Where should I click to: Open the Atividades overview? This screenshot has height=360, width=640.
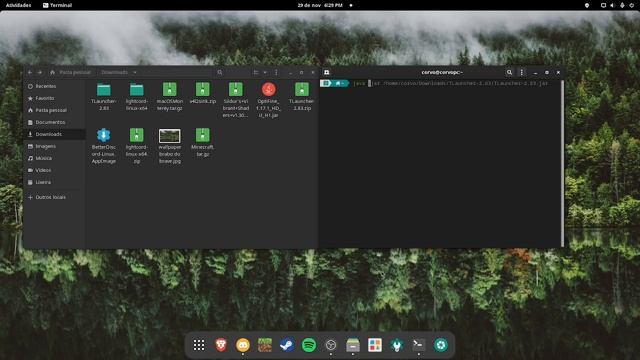[x=18, y=5]
